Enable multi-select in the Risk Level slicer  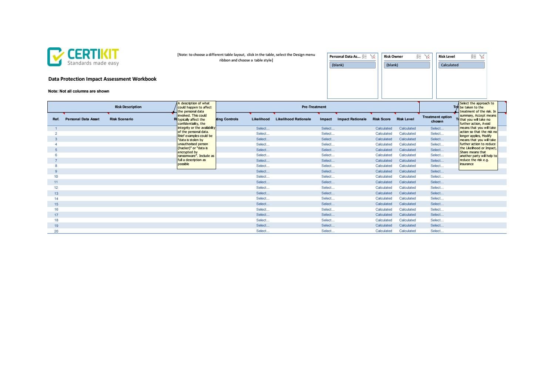(x=473, y=56)
